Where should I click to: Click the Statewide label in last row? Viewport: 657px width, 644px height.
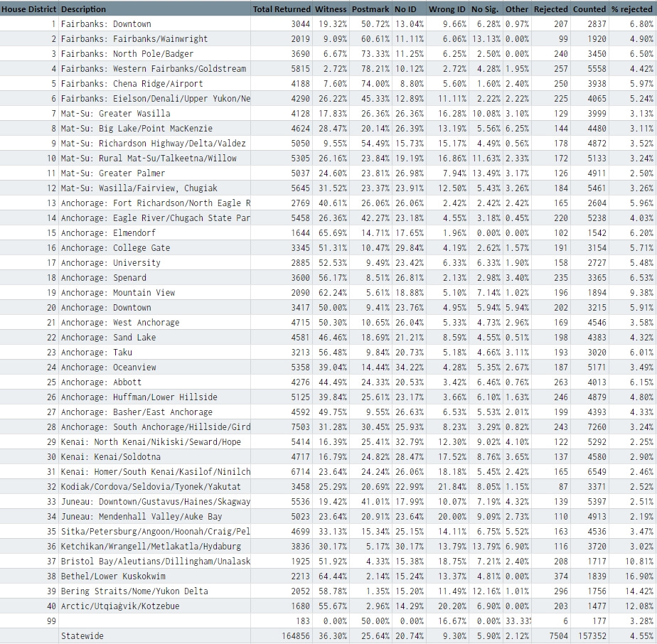click(x=82, y=635)
